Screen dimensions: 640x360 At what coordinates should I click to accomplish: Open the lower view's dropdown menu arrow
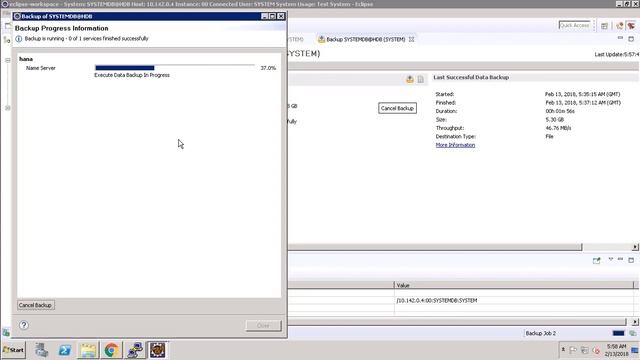[x=611, y=259]
